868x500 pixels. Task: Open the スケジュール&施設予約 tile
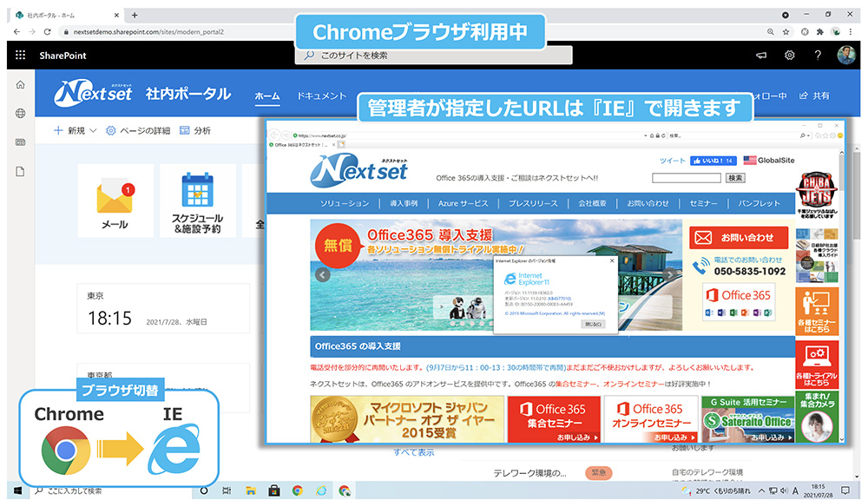(198, 201)
